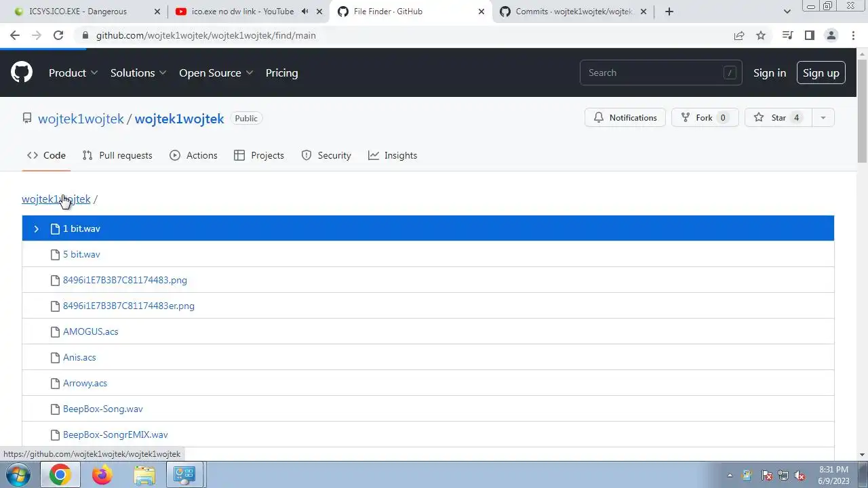Click the browser address bar URL
Viewport: 868px width, 488px height.
(x=206, y=35)
